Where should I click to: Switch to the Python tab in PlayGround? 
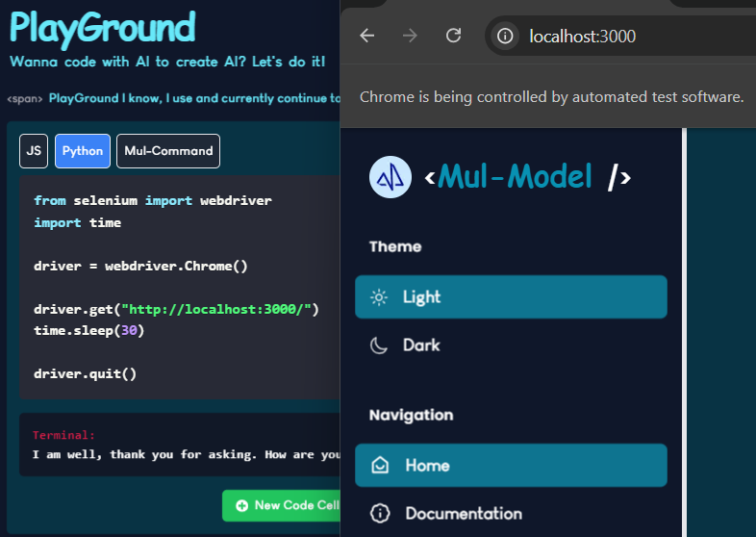pyautogui.click(x=83, y=151)
